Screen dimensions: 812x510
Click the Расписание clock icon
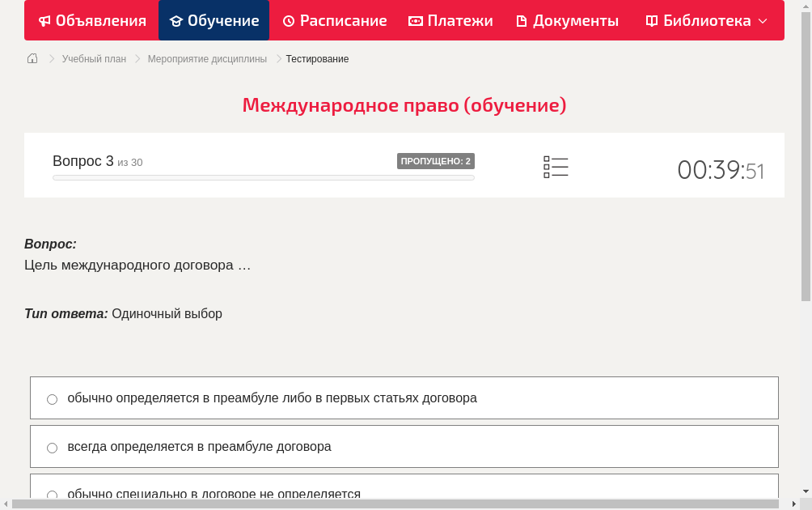pyautogui.click(x=288, y=20)
